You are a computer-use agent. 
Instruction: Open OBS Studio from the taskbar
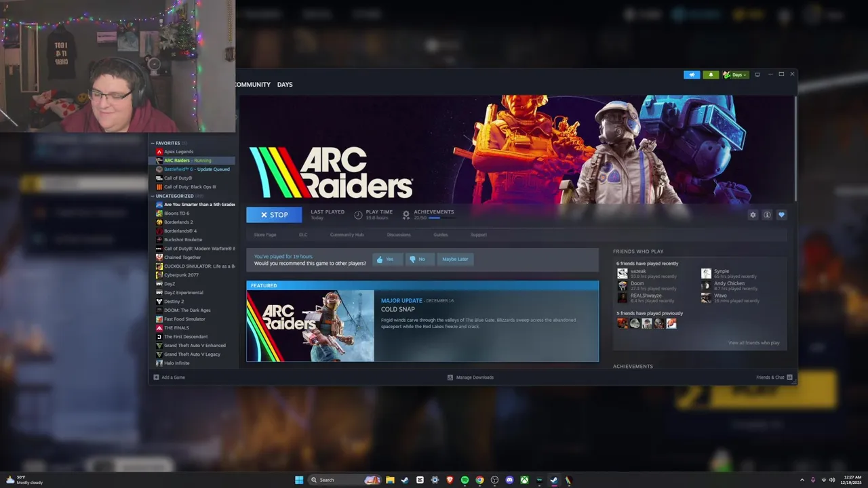pos(494,480)
